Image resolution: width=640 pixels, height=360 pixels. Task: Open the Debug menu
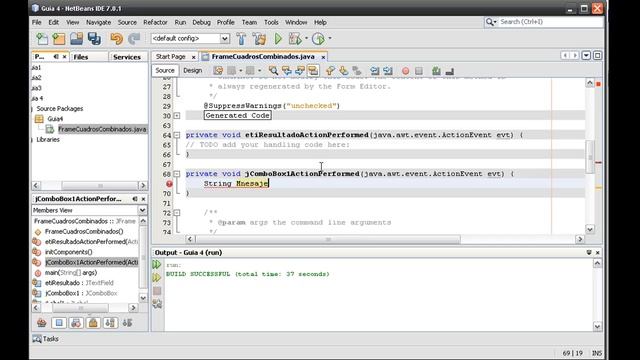[201, 22]
